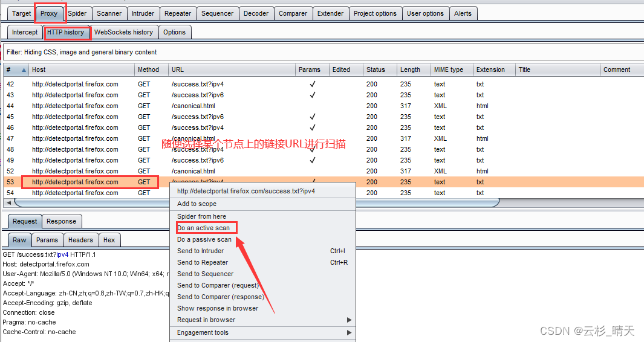Switch to the Sequencer tab

pyautogui.click(x=217, y=13)
